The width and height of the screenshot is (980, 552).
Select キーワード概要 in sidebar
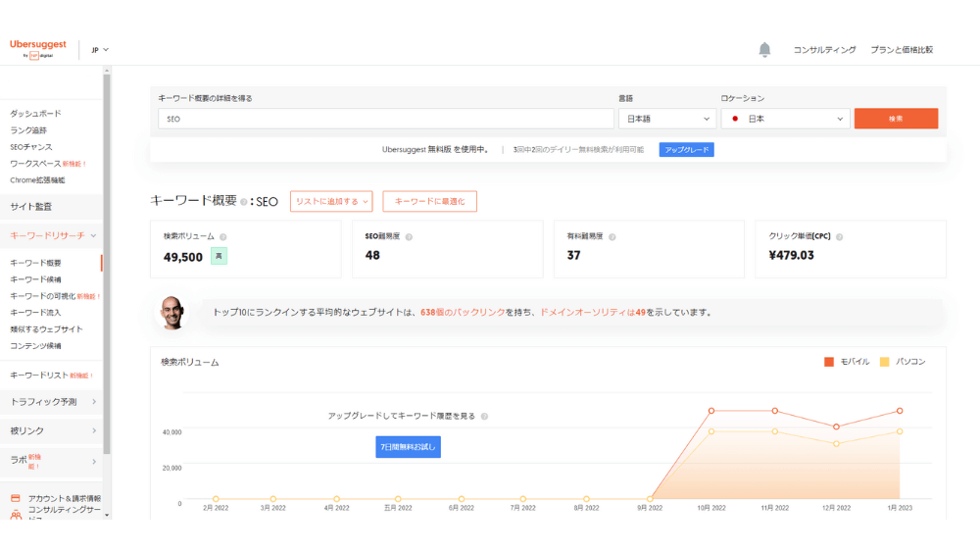pyautogui.click(x=35, y=263)
